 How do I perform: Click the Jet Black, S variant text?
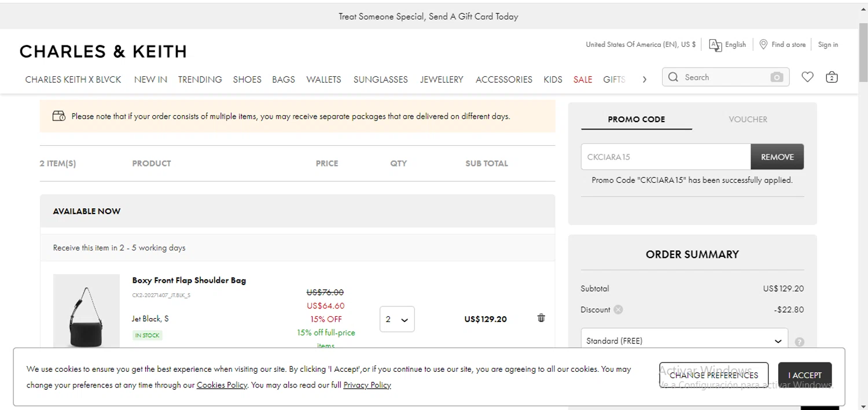(150, 319)
